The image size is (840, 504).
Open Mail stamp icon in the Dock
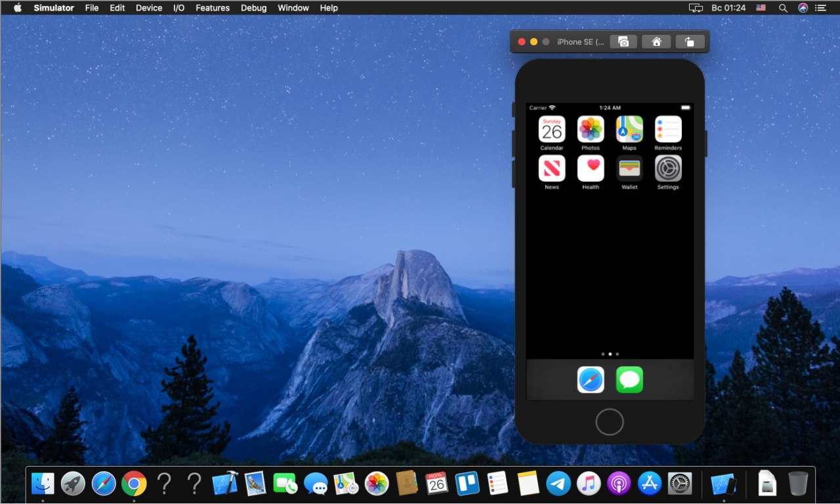pyautogui.click(x=255, y=484)
